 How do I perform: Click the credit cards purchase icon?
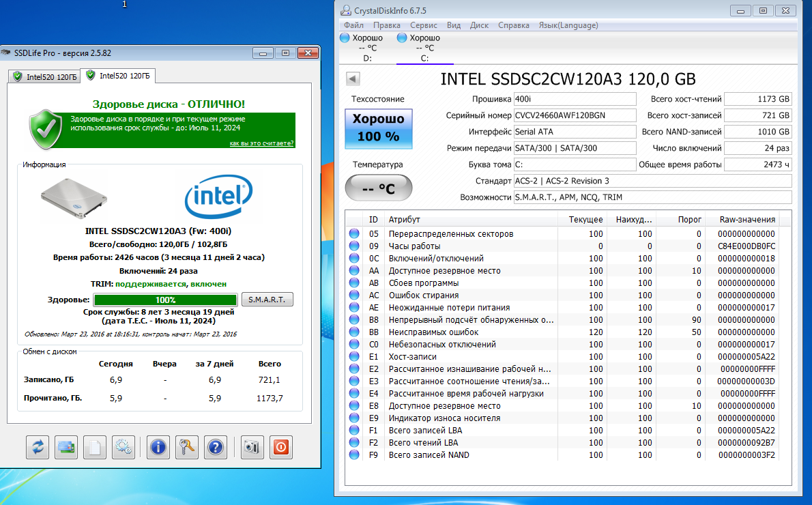point(67,448)
